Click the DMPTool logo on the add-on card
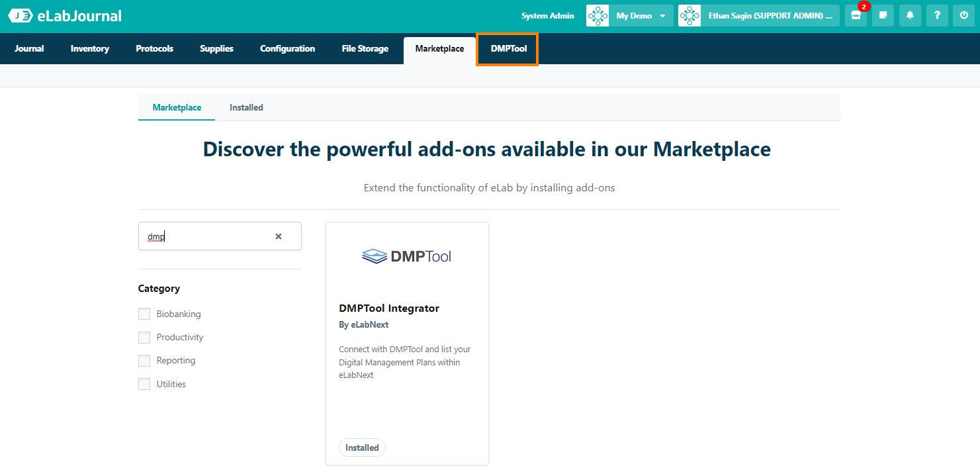The image size is (980, 470). [407, 256]
